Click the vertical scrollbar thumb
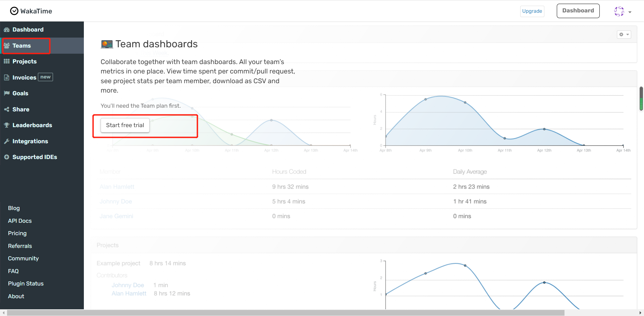Screen dimensions: 644x316 [641, 99]
